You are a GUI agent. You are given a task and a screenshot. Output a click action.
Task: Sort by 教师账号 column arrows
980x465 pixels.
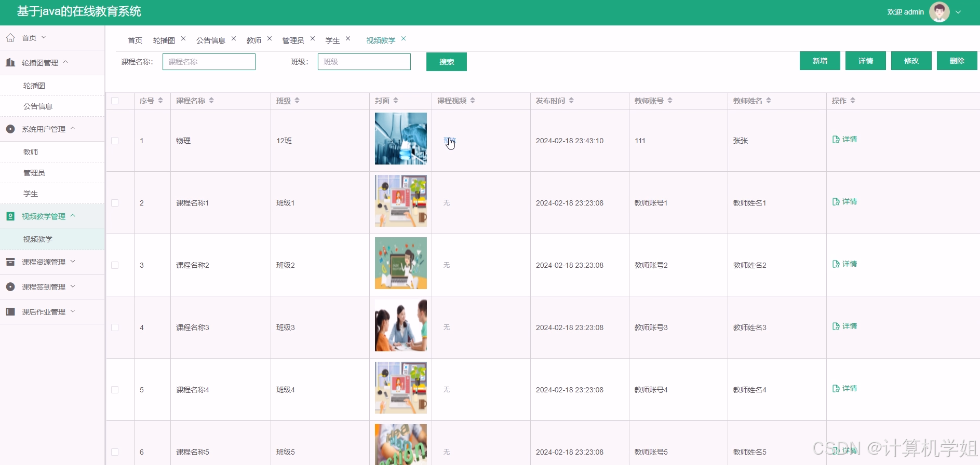tap(670, 101)
